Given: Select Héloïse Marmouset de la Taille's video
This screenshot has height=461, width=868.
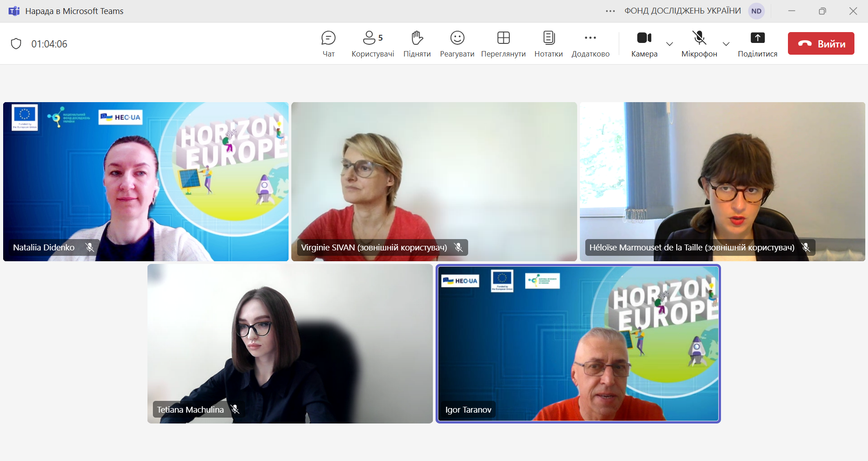Looking at the screenshot, I should click(722, 182).
